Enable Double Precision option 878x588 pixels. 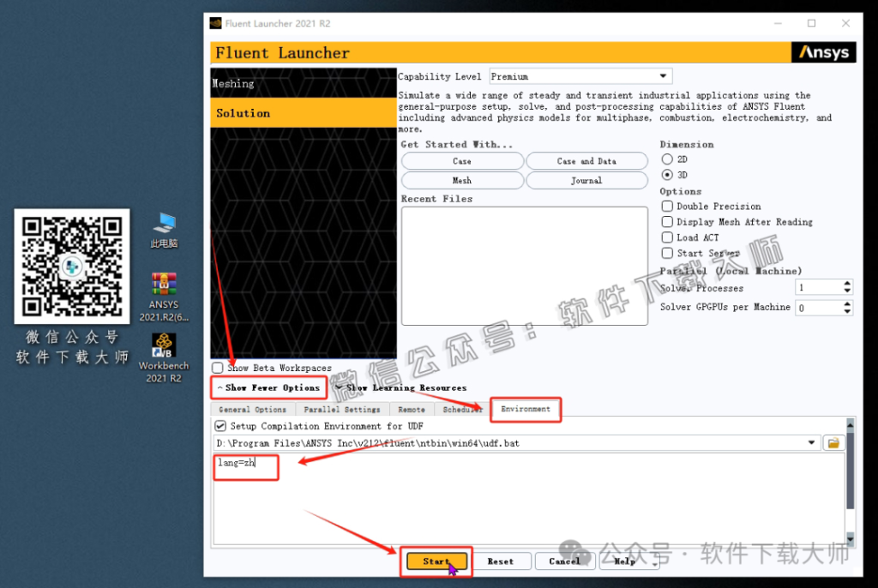(667, 207)
